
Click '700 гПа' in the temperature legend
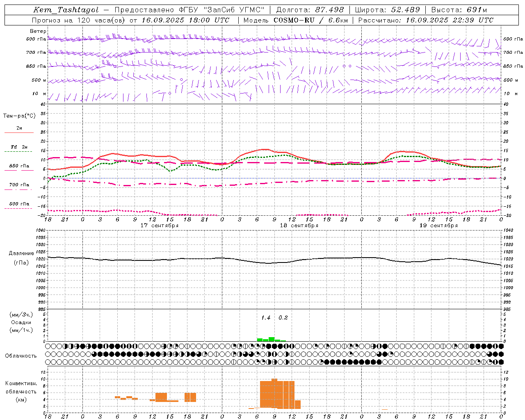coord(19,185)
